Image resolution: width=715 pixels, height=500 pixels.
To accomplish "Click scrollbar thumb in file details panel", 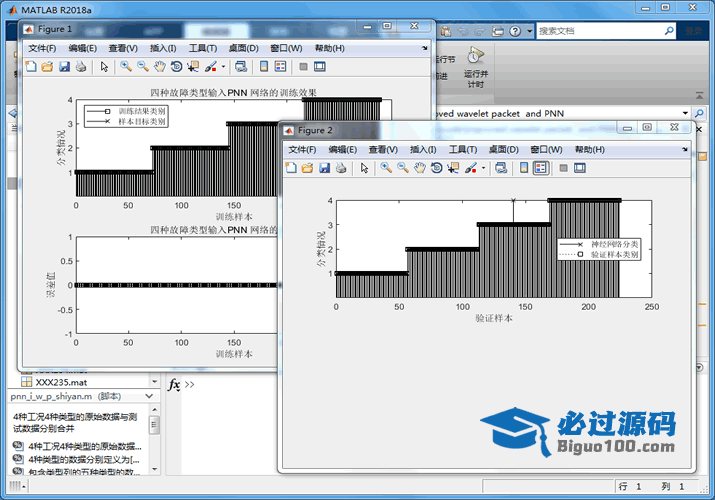I will [x=154, y=425].
